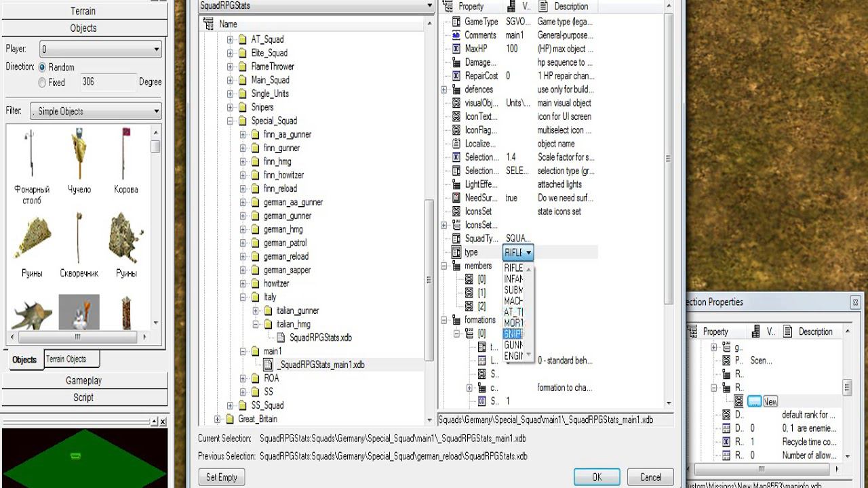Select the lower Objects tab
The width and height of the screenshot is (868, 488).
pos(24,359)
